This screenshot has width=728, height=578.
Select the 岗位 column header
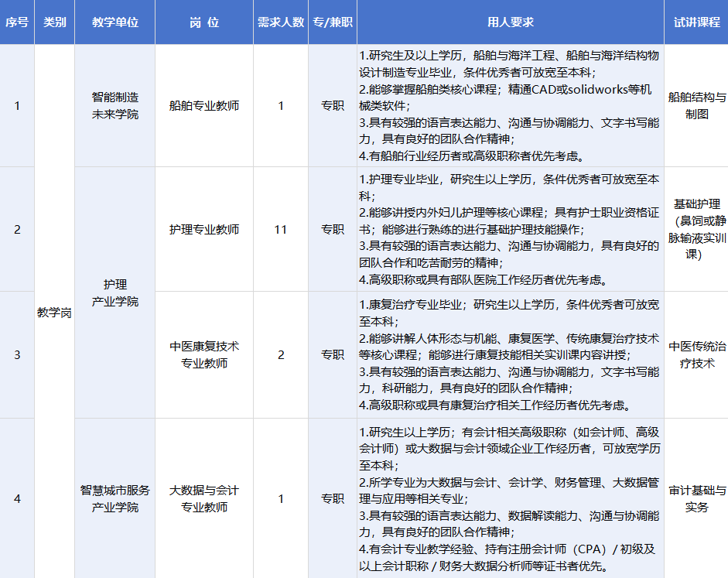[204, 22]
